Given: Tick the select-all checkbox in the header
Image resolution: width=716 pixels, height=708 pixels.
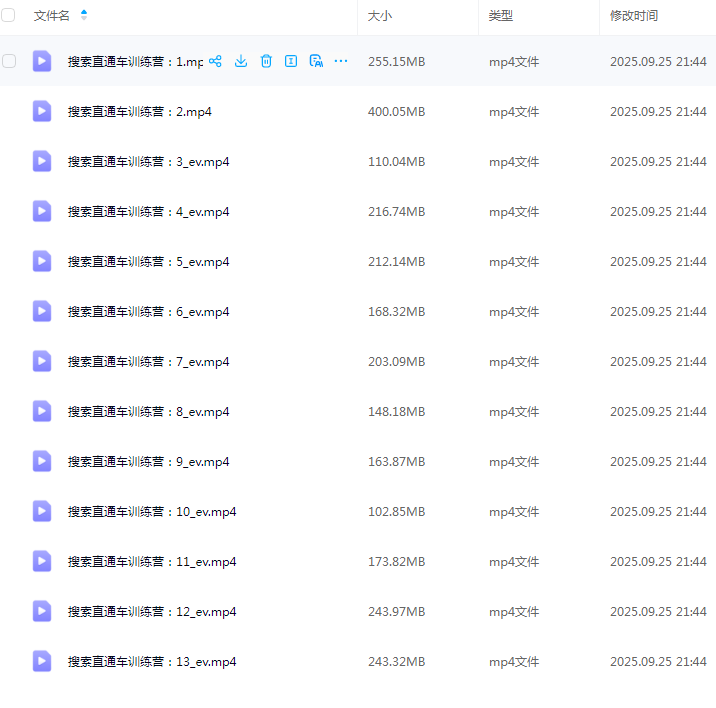Looking at the screenshot, I should coord(8,15).
